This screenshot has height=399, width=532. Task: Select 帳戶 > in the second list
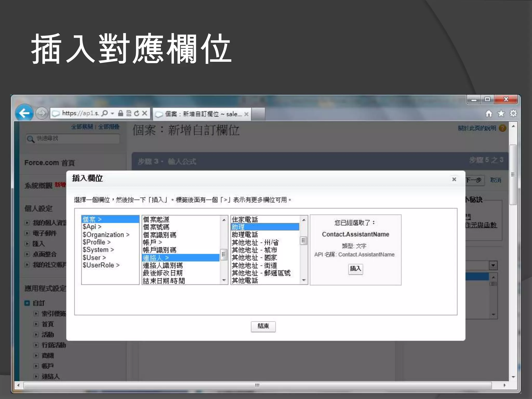point(181,242)
